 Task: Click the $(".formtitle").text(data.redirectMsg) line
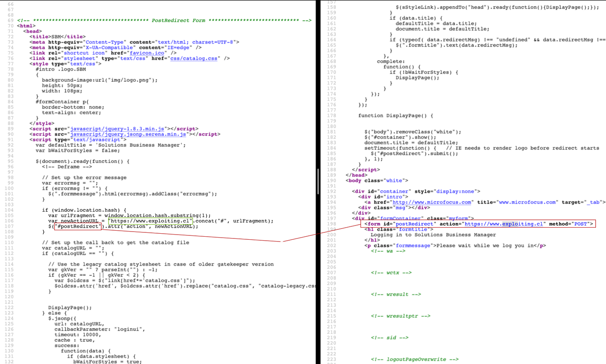point(457,45)
